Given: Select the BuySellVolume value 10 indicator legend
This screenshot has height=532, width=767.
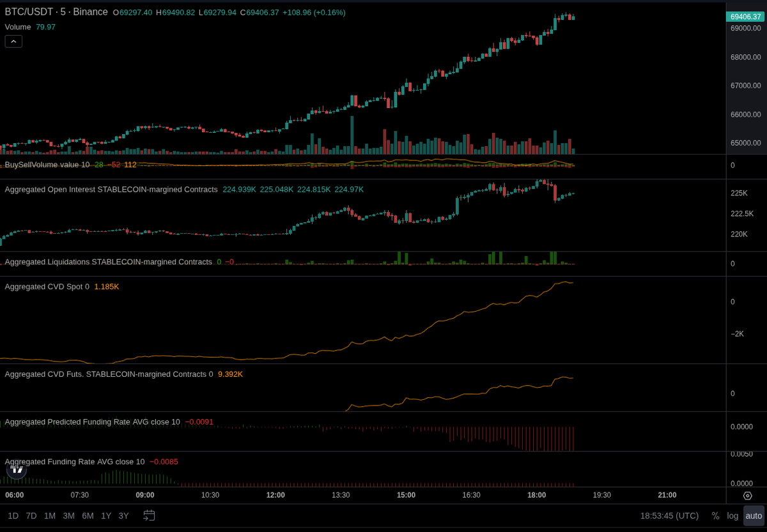Looking at the screenshot, I should [x=47, y=165].
